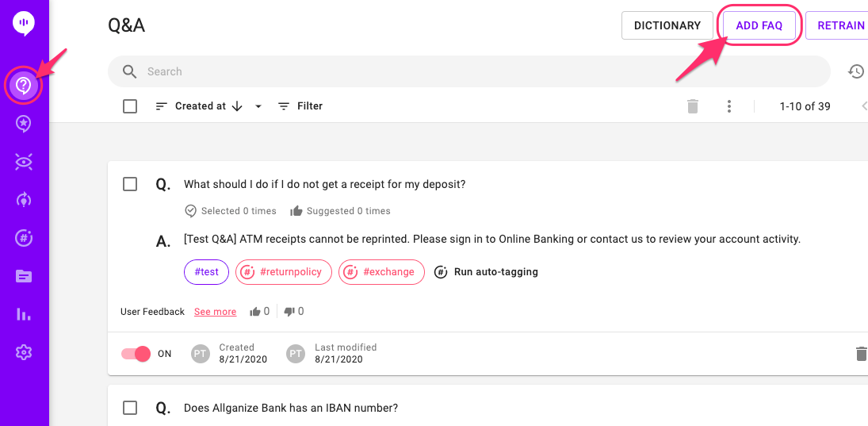
Task: Open the Filter options
Action: pos(300,106)
